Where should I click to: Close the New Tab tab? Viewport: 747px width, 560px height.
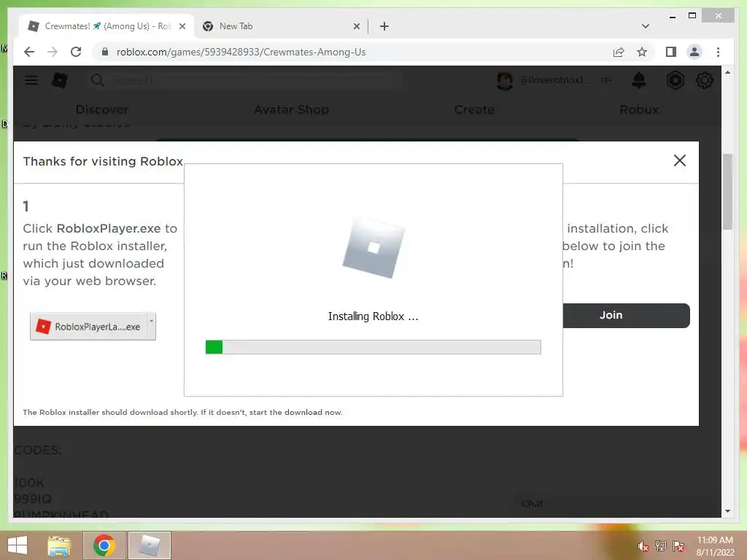[x=356, y=26]
